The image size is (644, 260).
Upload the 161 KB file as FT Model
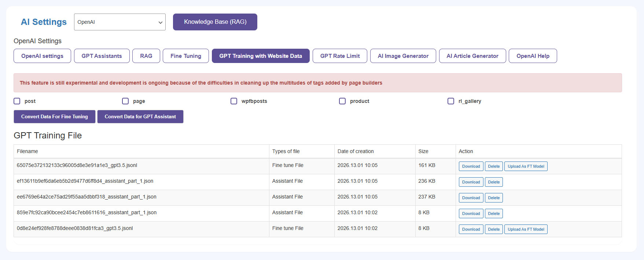click(526, 166)
